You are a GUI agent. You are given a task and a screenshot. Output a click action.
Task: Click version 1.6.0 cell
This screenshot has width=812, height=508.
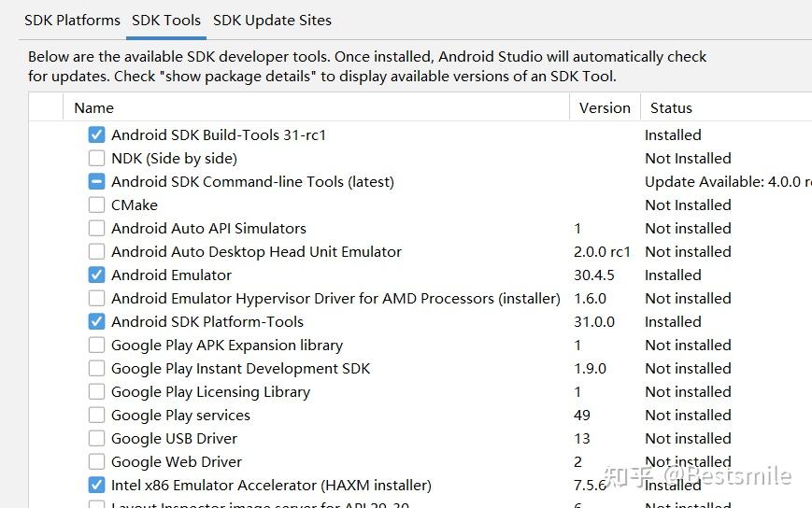[x=590, y=299]
